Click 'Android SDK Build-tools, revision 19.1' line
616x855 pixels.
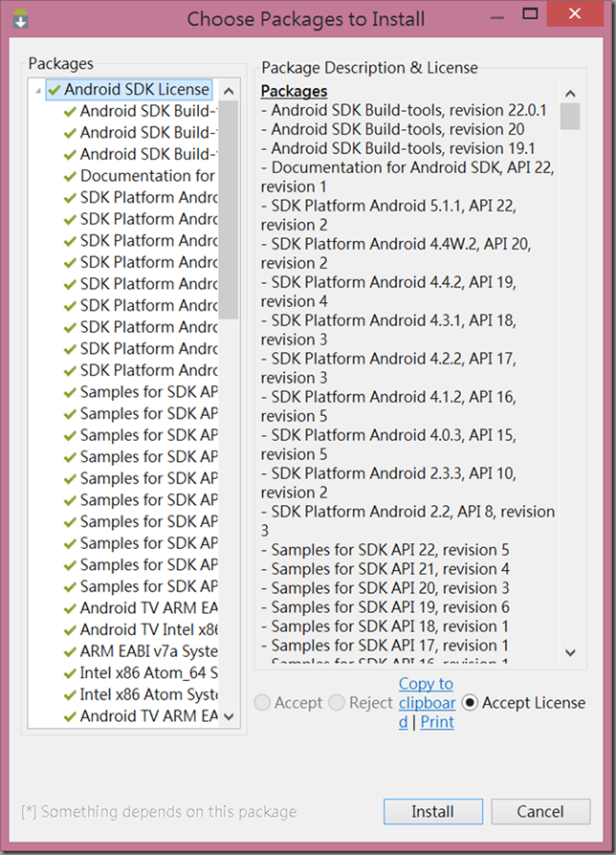(398, 148)
